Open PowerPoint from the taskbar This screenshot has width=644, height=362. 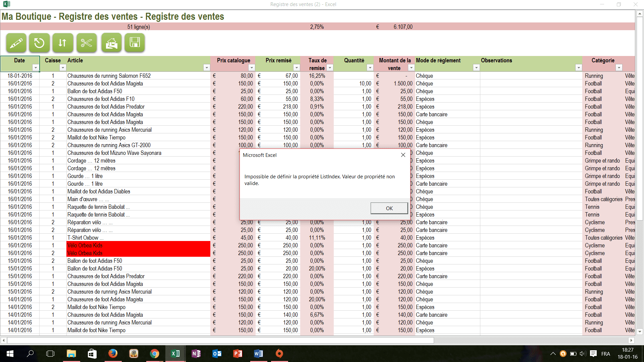(237, 353)
